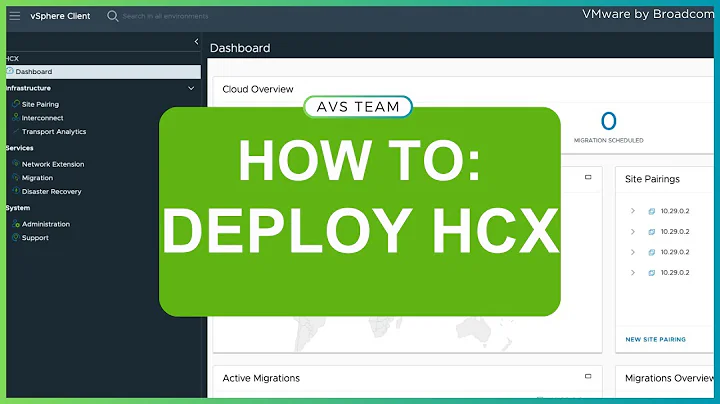Click the Services section label
This screenshot has height=404, width=720.
coord(20,148)
